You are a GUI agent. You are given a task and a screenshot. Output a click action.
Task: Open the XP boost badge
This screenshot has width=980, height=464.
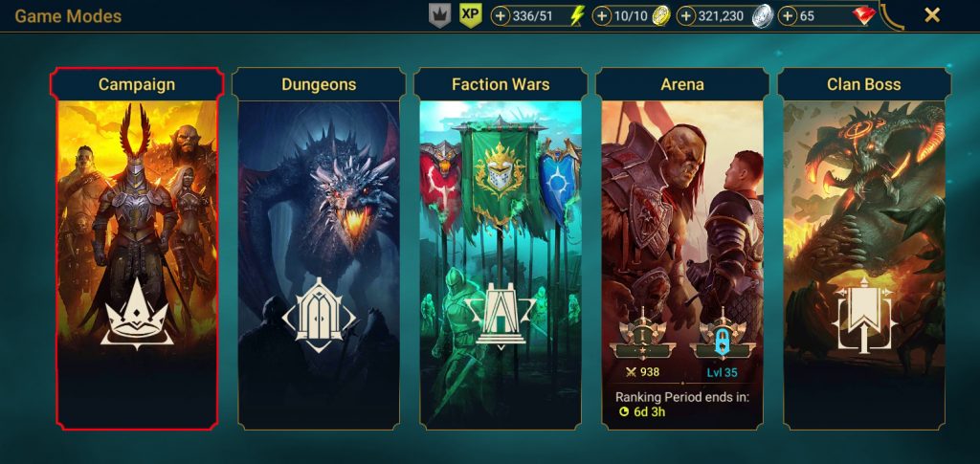[470, 15]
